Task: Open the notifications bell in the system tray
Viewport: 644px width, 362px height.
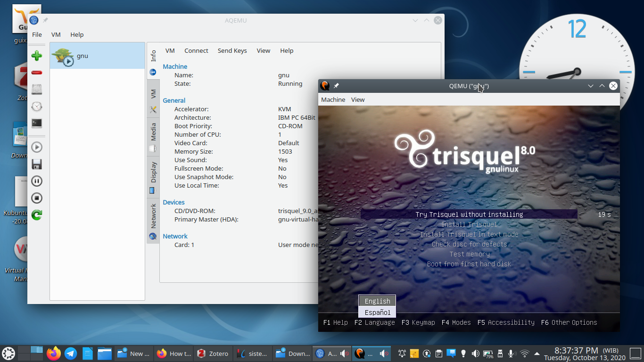Action: 402,354
